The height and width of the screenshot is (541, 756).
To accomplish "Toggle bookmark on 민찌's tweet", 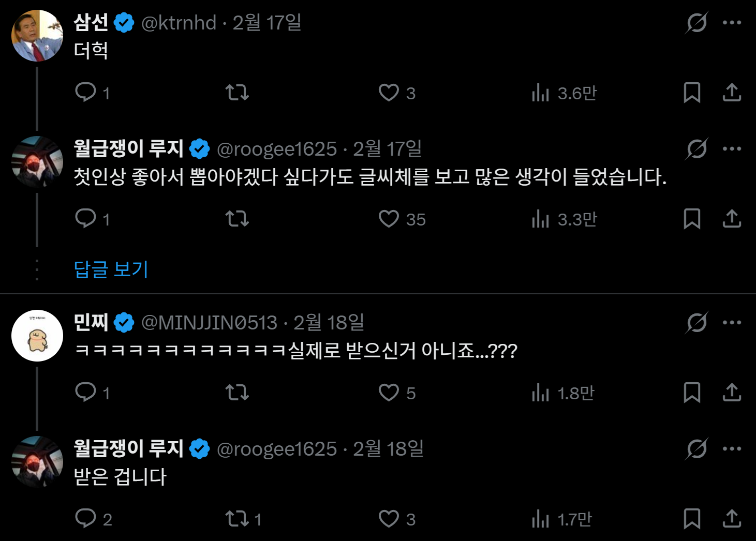I will 692,393.
